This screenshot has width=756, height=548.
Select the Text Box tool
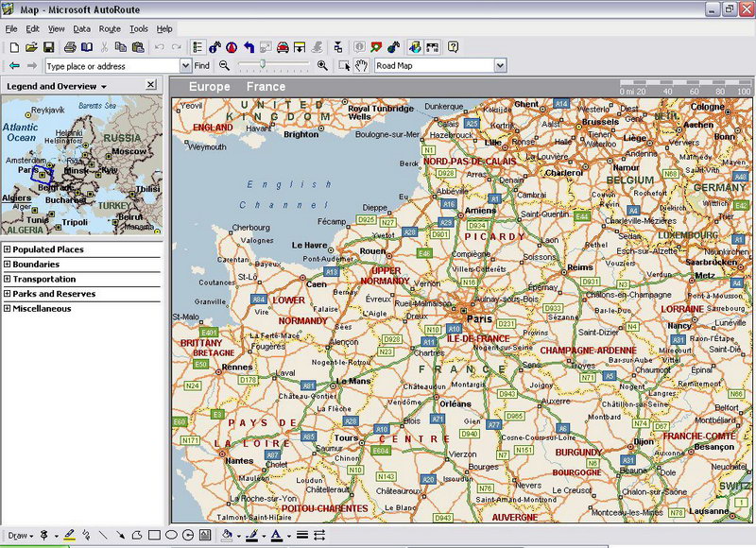point(205,535)
